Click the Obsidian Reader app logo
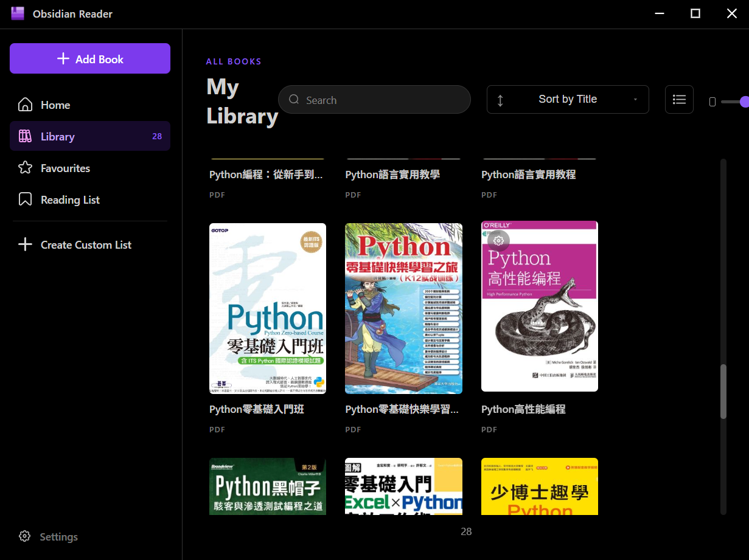 coord(18,13)
